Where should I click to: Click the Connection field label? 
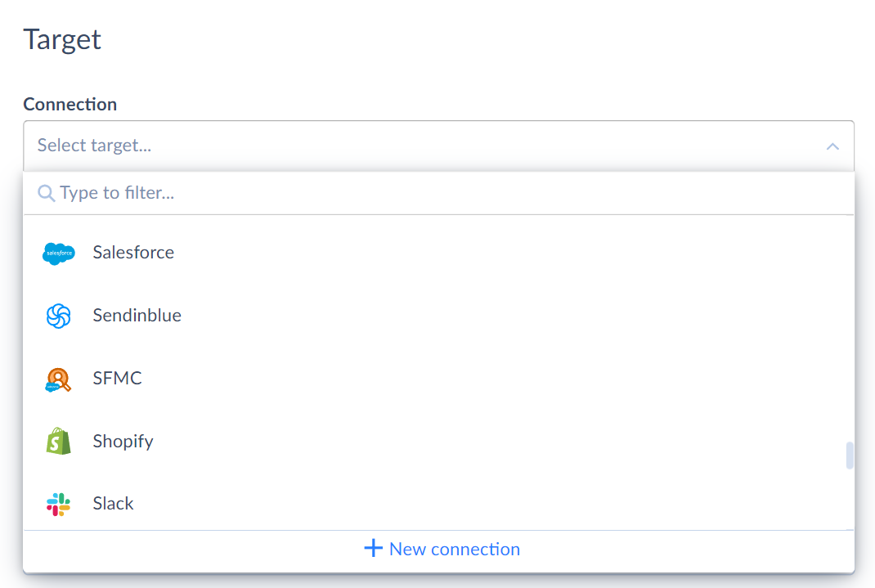point(70,105)
